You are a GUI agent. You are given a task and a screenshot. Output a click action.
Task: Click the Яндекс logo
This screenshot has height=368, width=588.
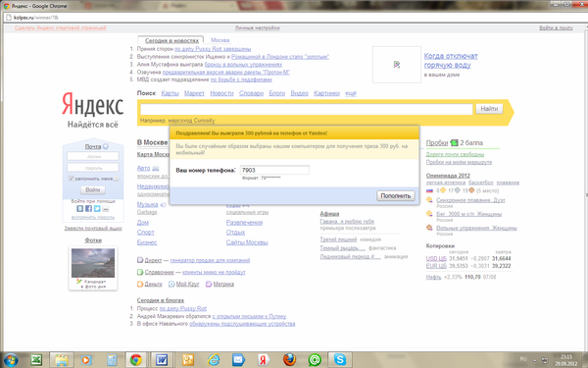[x=93, y=104]
